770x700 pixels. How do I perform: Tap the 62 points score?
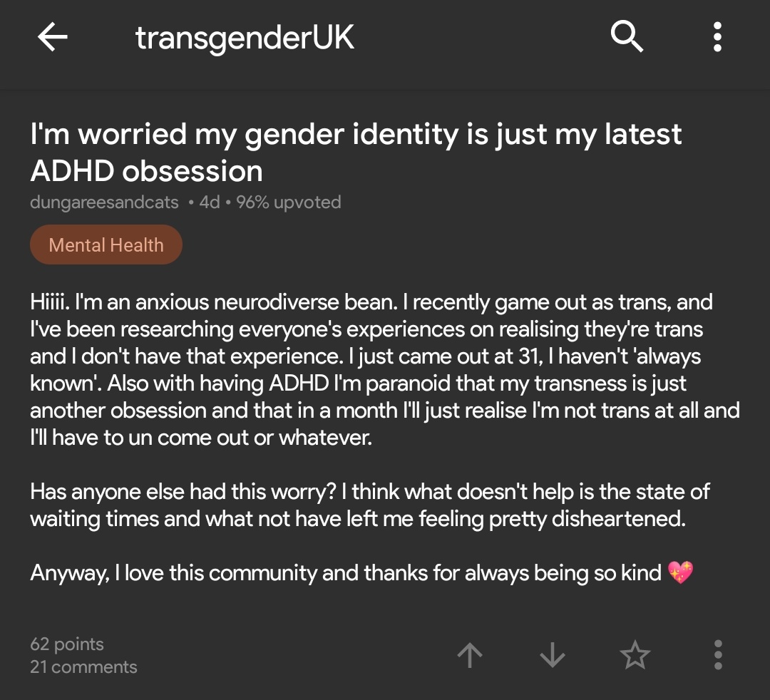click(x=67, y=644)
